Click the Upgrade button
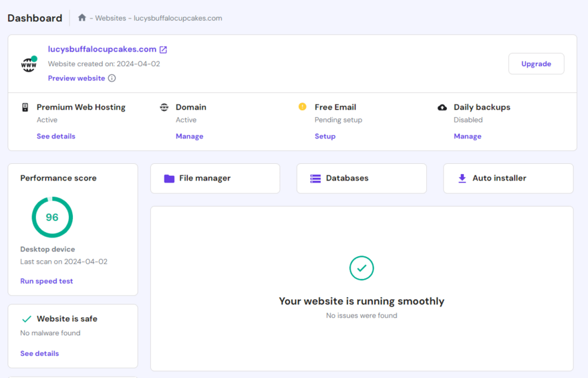The image size is (588, 378). 537,64
